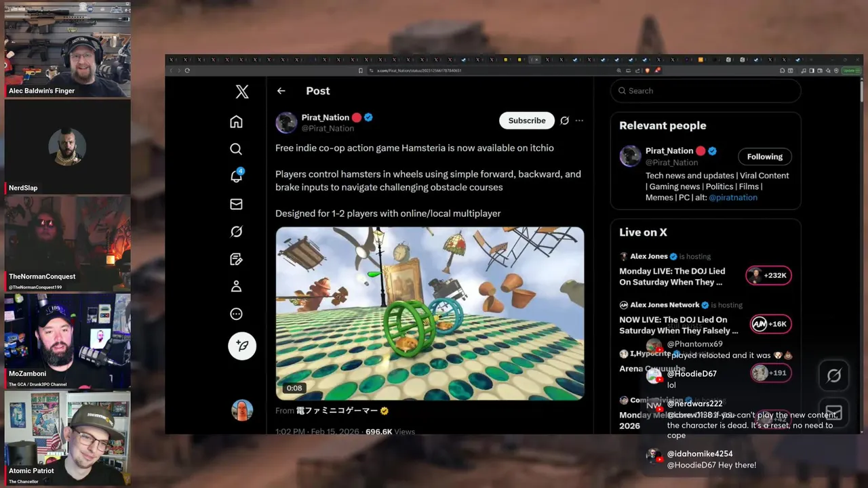Click the document-with-pencil sidebar icon
Image resolution: width=868 pixels, height=488 pixels.
236,259
